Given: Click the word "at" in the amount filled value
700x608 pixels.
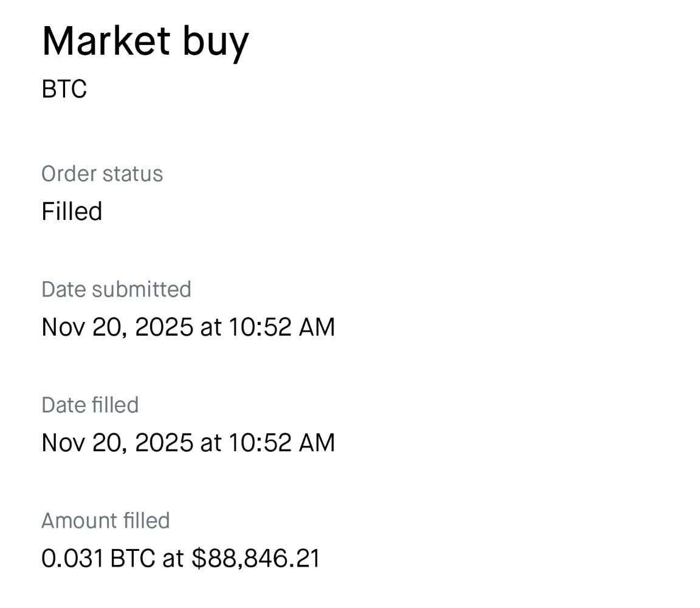Looking at the screenshot, I should pyautogui.click(x=173, y=558).
